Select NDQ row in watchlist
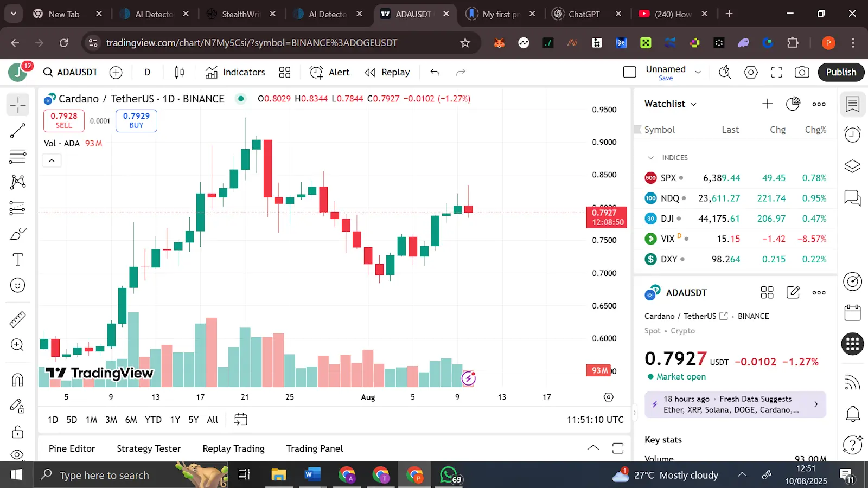 tap(736, 198)
